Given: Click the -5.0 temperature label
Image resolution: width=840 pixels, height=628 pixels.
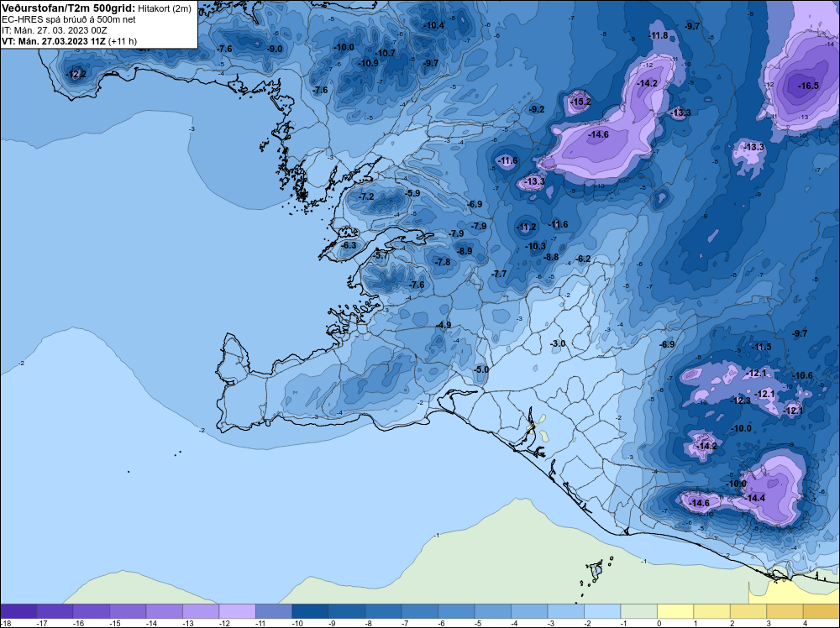Looking at the screenshot, I should pyautogui.click(x=481, y=369).
